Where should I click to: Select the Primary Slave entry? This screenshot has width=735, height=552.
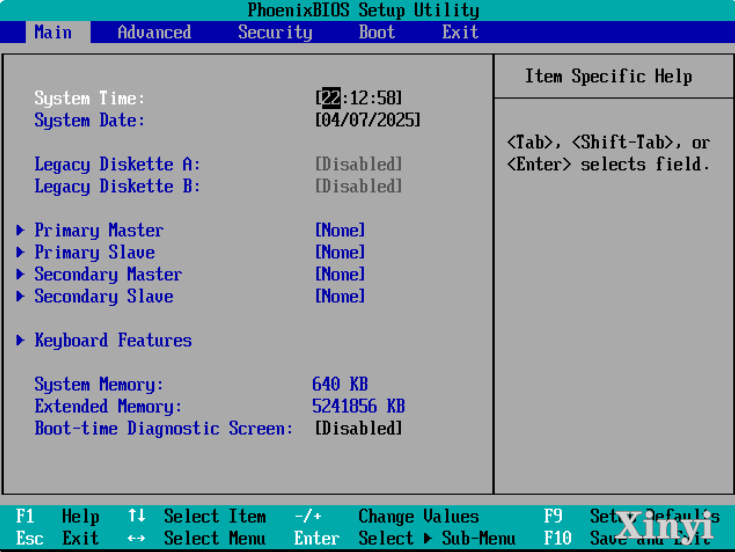[x=94, y=253]
